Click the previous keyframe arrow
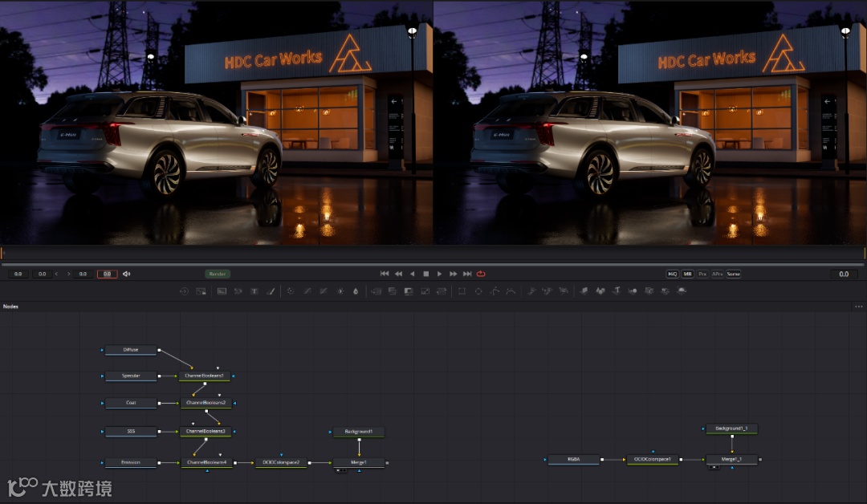The height and width of the screenshot is (504, 867). click(56, 274)
